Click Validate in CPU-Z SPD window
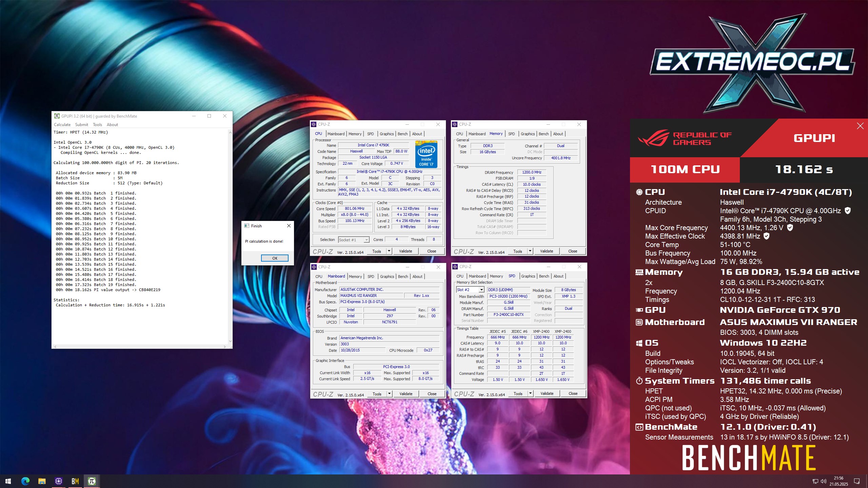Viewport: 868px width, 488px height. coord(547,393)
